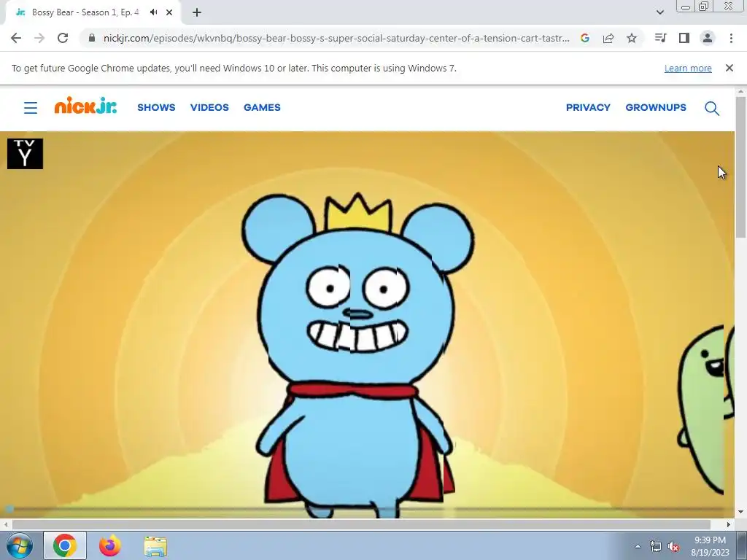This screenshot has height=560, width=747.
Task: Open a new tab
Action: click(197, 12)
